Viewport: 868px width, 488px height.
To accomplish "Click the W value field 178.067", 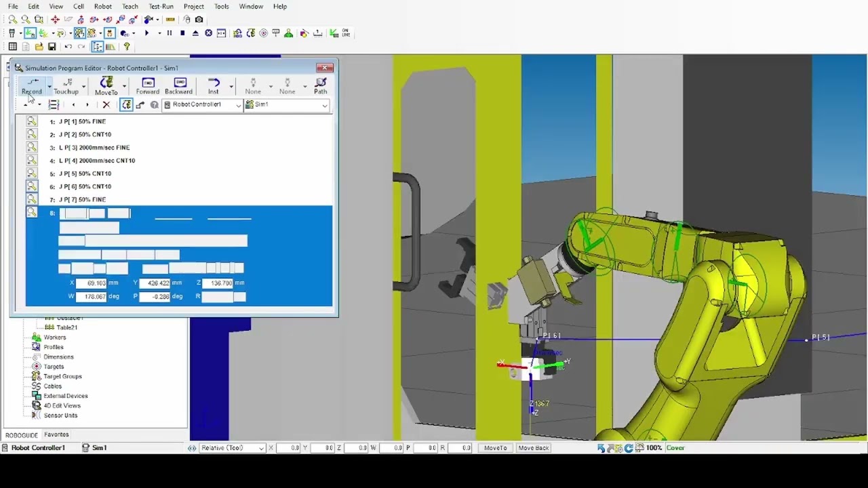I will click(92, 296).
